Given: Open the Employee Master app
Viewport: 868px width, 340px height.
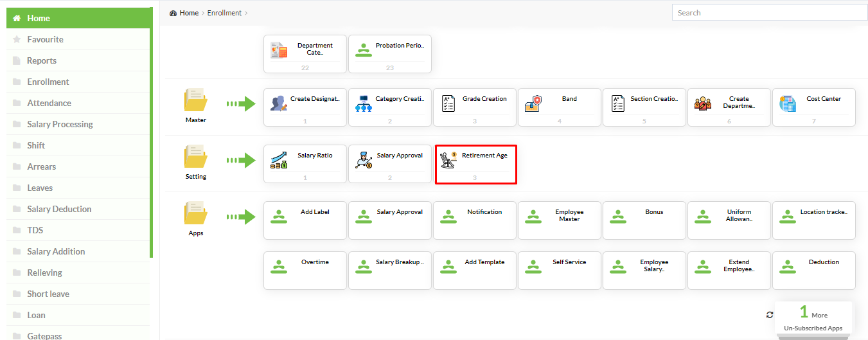Looking at the screenshot, I should [x=560, y=220].
